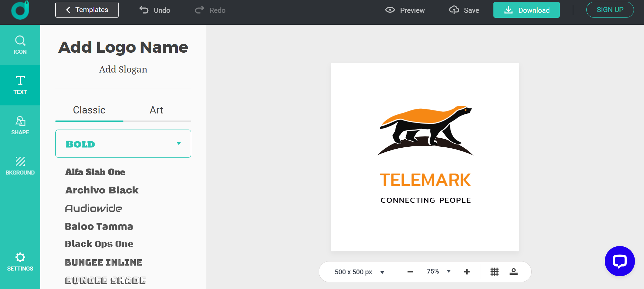Image resolution: width=644 pixels, height=289 pixels.
Task: Click the alignment guide icon in the bottom bar
Action: pyautogui.click(x=514, y=272)
